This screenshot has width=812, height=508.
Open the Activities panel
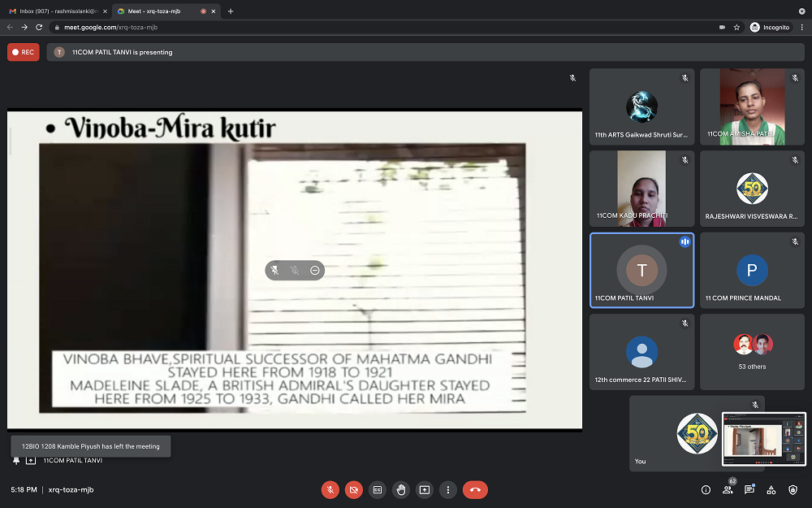[771, 490]
